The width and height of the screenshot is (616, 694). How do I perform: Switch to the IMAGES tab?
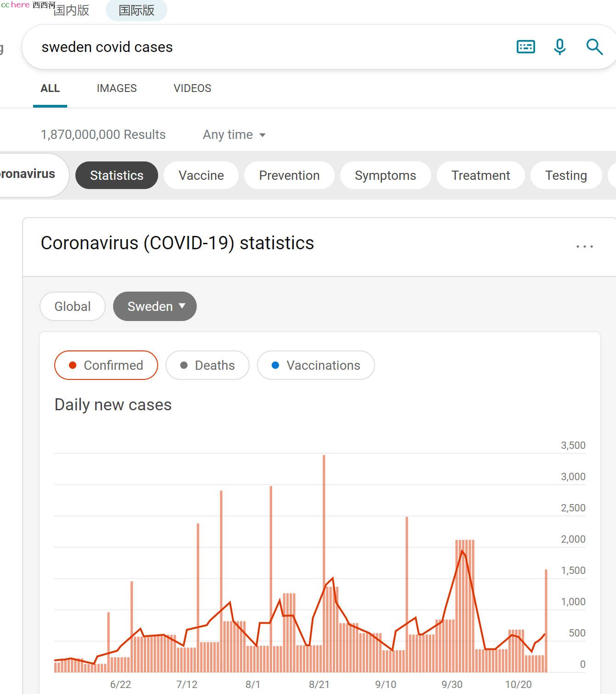point(117,88)
